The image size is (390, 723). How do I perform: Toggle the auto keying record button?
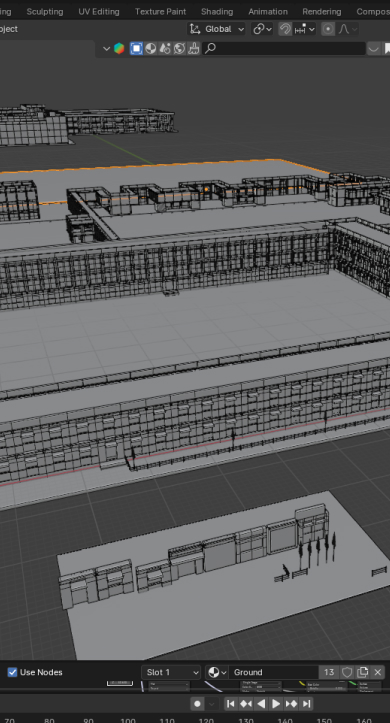click(x=197, y=704)
